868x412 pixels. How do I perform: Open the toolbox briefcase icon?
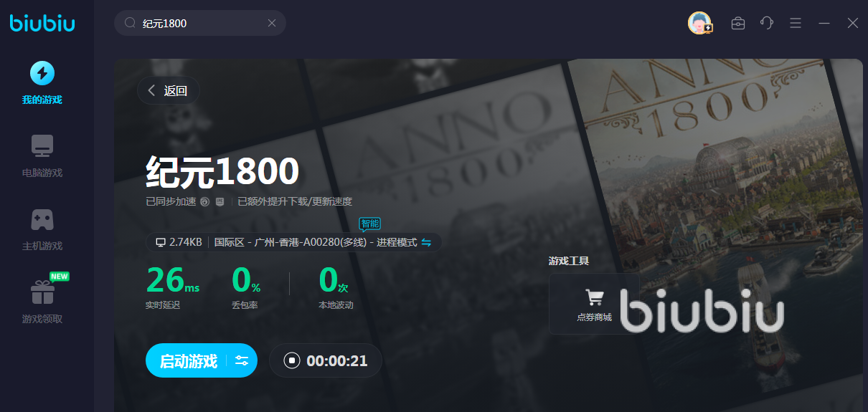coord(737,23)
